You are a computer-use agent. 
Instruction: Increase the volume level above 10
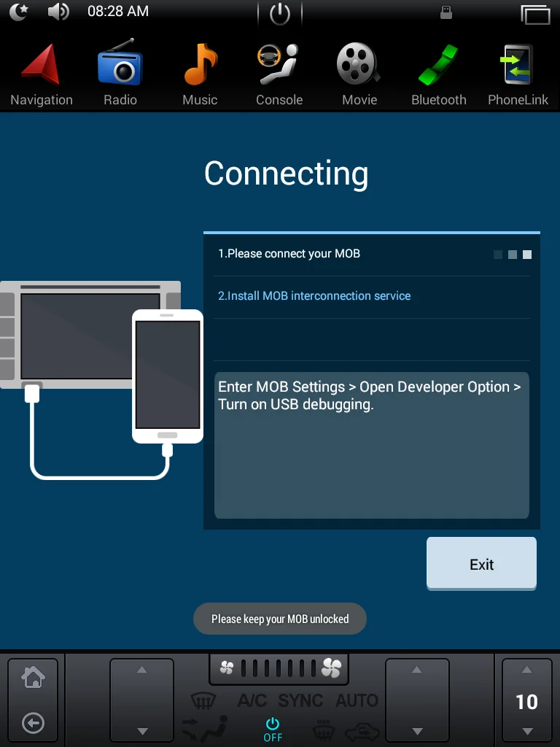click(526, 670)
